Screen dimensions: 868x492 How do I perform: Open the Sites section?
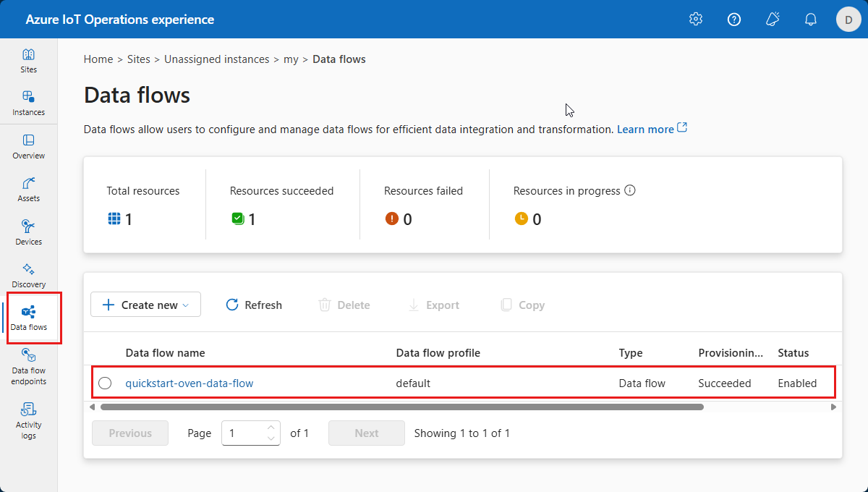tap(28, 60)
